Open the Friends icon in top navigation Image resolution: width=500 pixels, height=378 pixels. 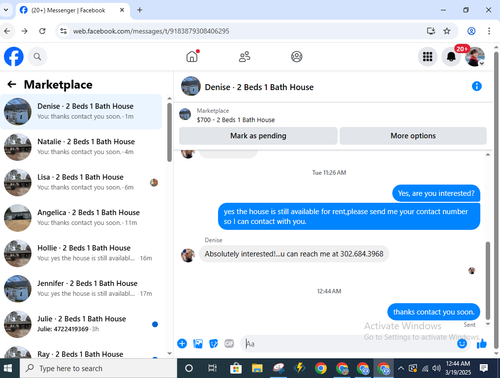(x=244, y=57)
